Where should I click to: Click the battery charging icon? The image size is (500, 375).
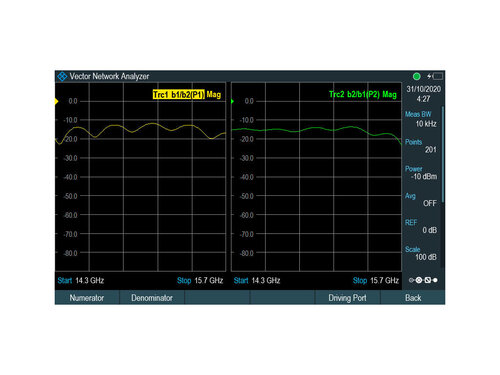(x=435, y=76)
